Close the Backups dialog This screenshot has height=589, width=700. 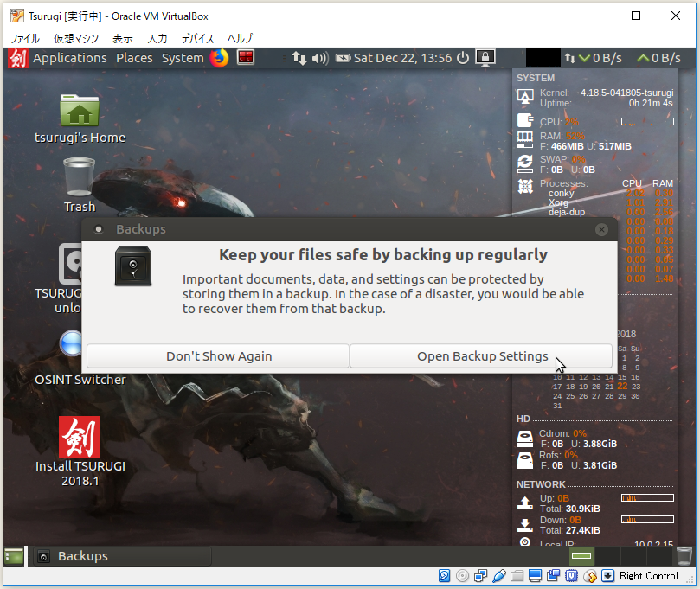601,229
